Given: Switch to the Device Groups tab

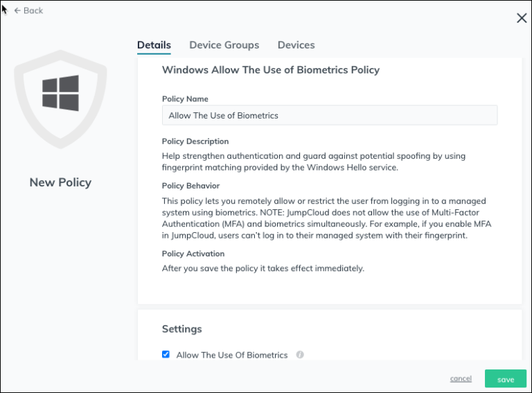Looking at the screenshot, I should 224,45.
